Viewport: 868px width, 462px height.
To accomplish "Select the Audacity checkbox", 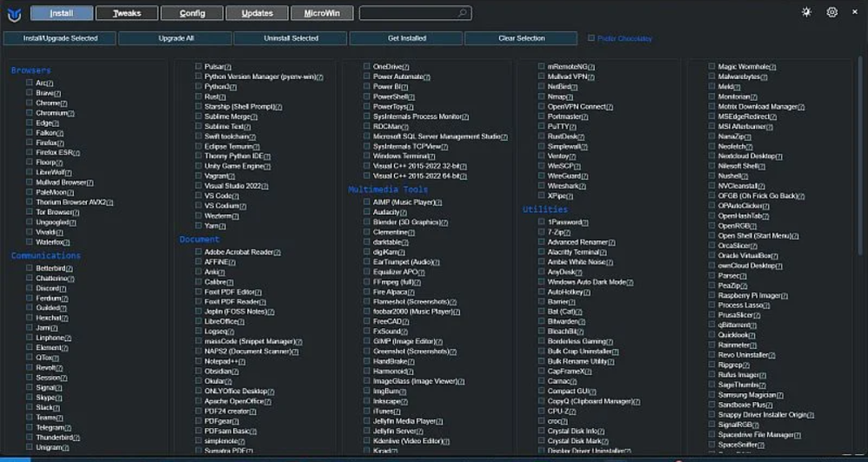I will tap(366, 211).
